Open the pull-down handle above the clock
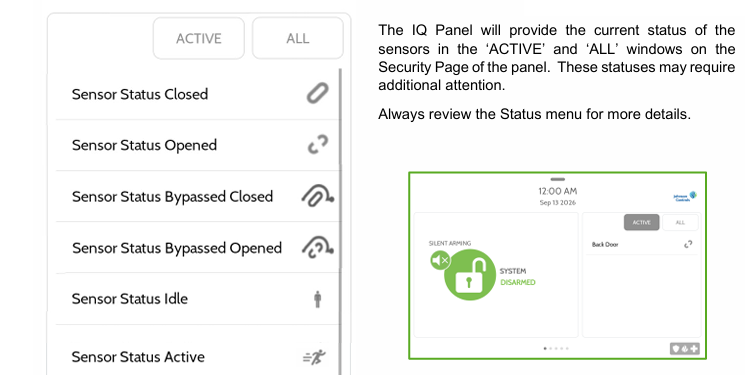Screen dimensions: 752x375 [x=558, y=179]
